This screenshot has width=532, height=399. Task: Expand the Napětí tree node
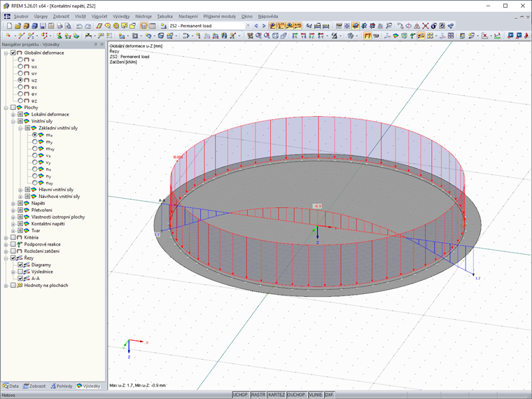coord(13,203)
